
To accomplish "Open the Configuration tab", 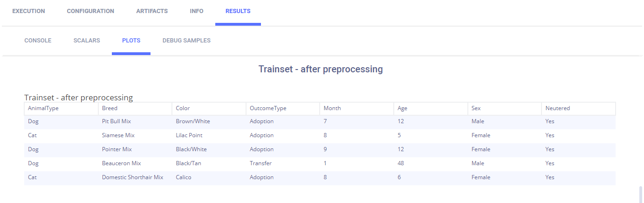I will [x=90, y=11].
